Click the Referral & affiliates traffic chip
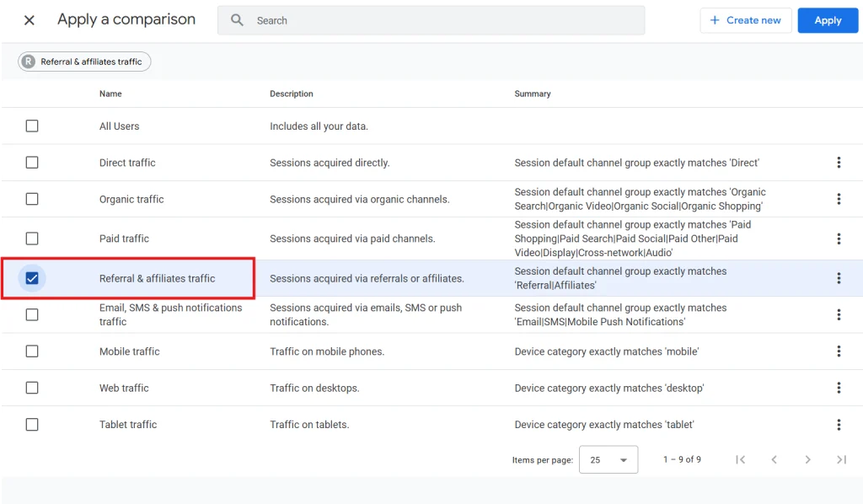Image resolution: width=863 pixels, height=504 pixels. pyautogui.click(x=84, y=62)
